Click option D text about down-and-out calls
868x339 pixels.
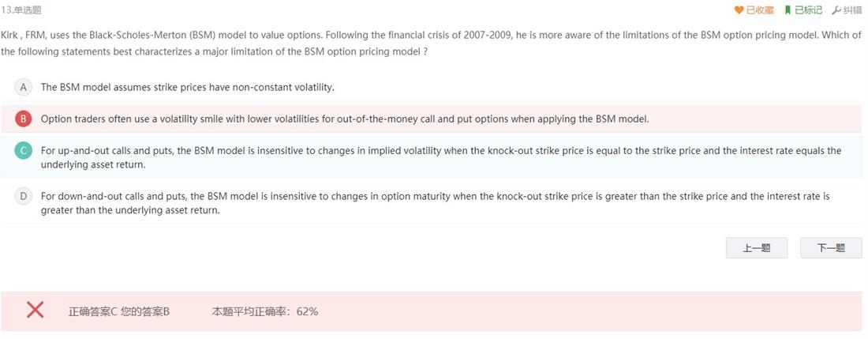click(x=435, y=203)
